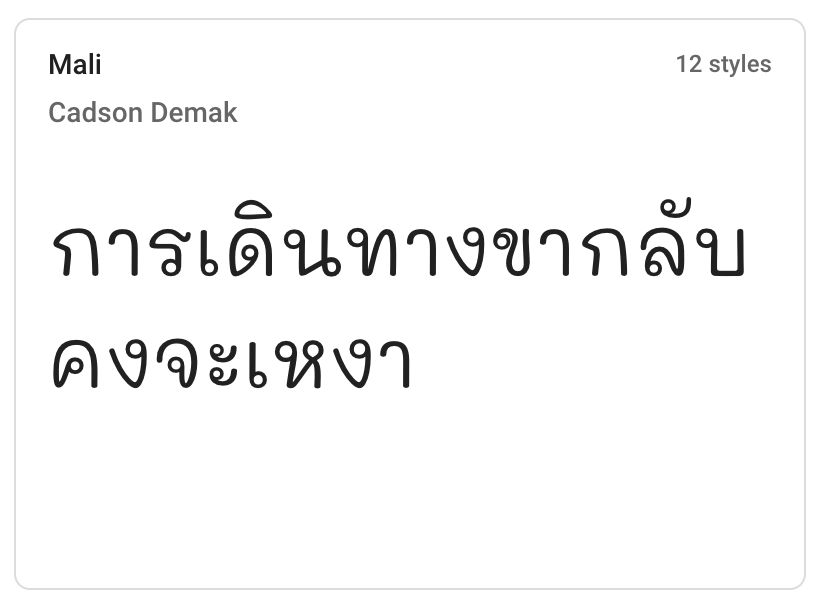The width and height of the screenshot is (824, 616).
Task: Open the Mali font title
Action: click(75, 65)
